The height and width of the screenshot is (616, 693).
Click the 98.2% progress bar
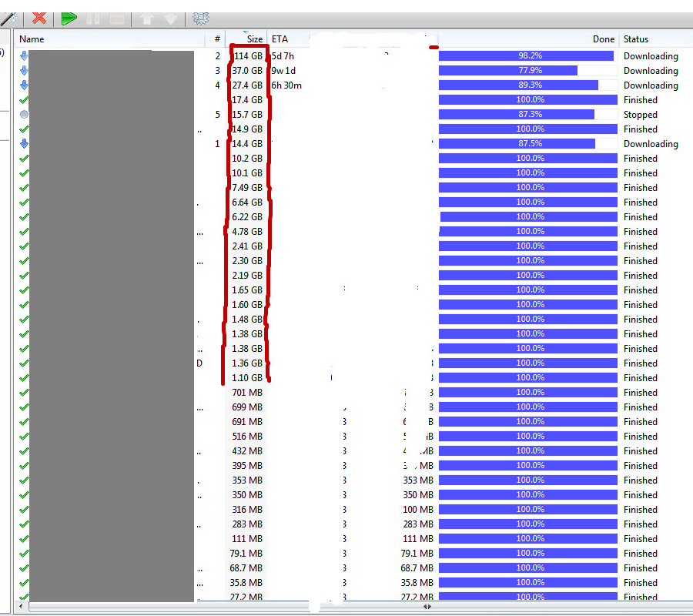528,55
